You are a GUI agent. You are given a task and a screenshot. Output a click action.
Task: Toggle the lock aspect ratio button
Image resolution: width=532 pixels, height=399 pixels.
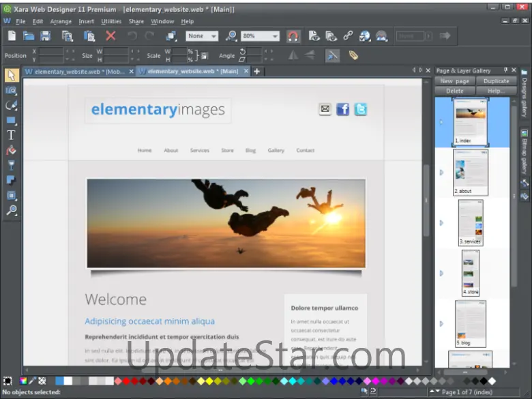coord(204,56)
